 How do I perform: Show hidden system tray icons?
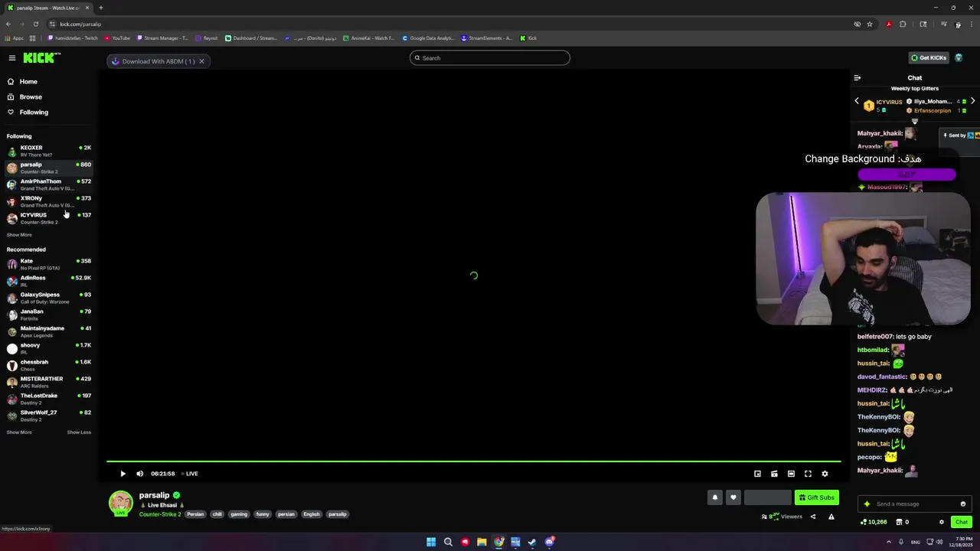tap(889, 542)
